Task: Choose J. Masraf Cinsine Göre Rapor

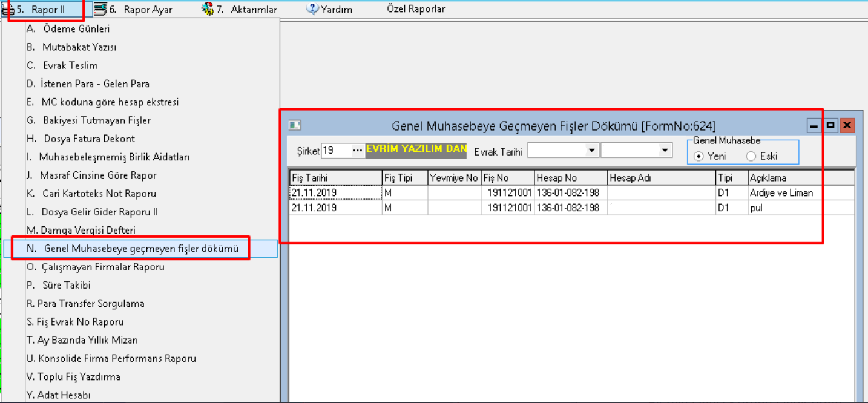Action: coord(140,175)
